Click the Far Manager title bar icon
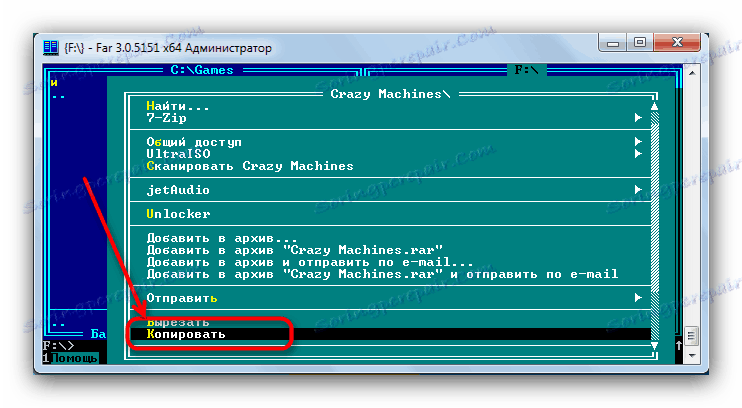This screenshot has width=742, height=408. 50,48
